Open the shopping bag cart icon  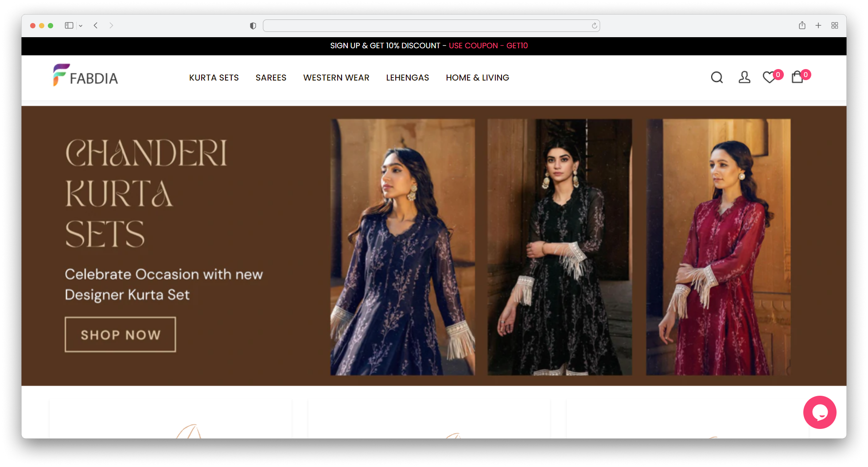point(797,77)
